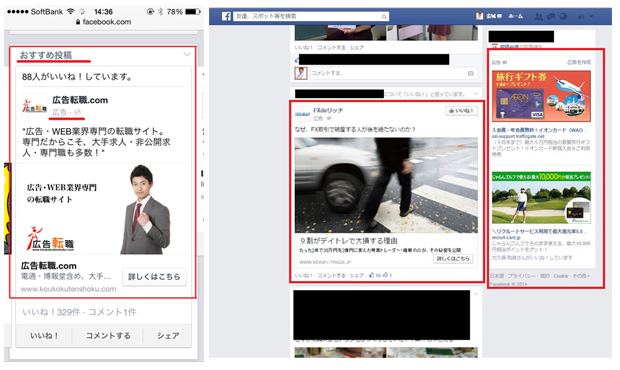Click シェア link under the FX ad
The height and width of the screenshot is (370, 620).
[356, 276]
